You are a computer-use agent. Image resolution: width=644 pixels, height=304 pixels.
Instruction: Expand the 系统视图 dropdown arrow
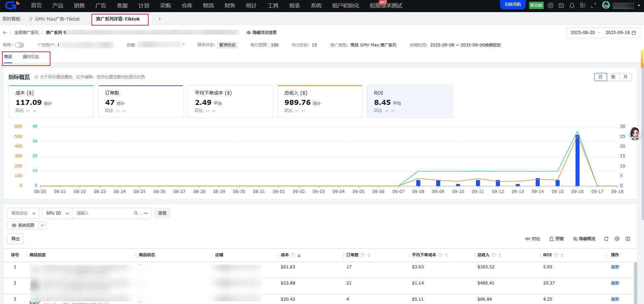(x=42, y=225)
